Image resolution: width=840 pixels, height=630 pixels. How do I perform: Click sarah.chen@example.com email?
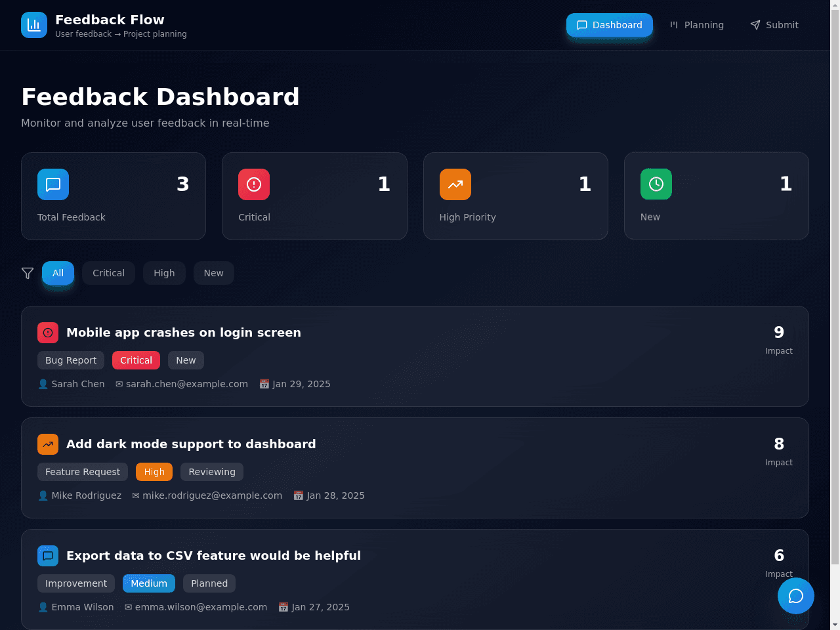coord(187,384)
